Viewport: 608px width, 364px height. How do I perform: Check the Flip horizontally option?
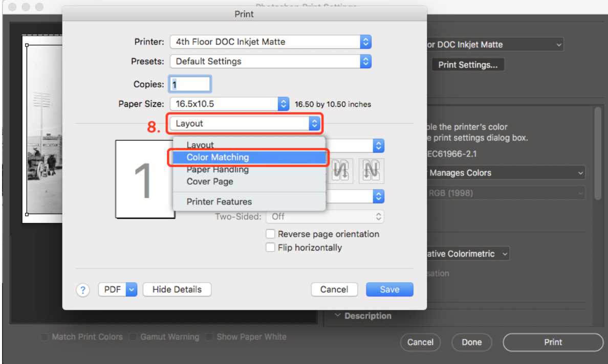(x=270, y=247)
